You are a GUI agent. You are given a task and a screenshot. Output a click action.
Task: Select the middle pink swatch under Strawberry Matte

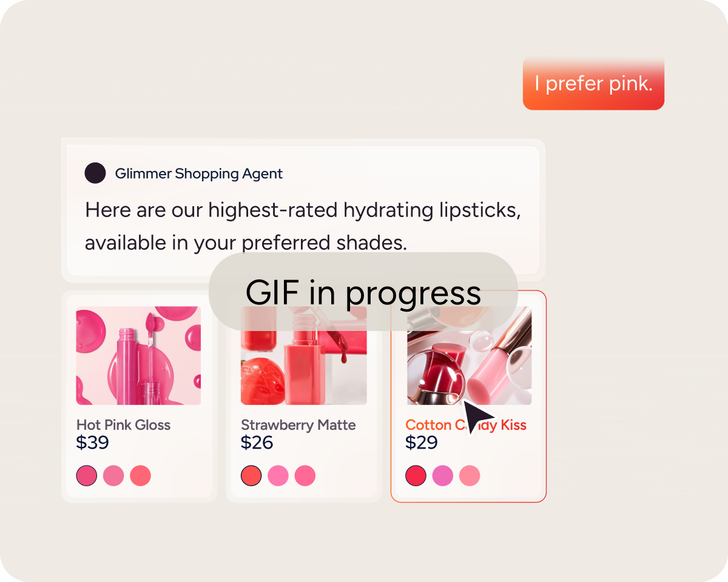[278, 476]
